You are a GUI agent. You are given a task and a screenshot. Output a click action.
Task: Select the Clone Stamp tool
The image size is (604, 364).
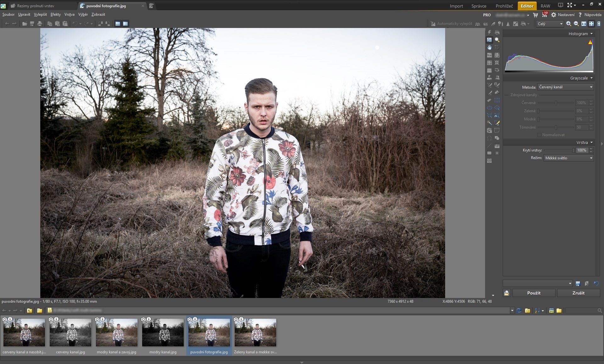[x=489, y=78]
